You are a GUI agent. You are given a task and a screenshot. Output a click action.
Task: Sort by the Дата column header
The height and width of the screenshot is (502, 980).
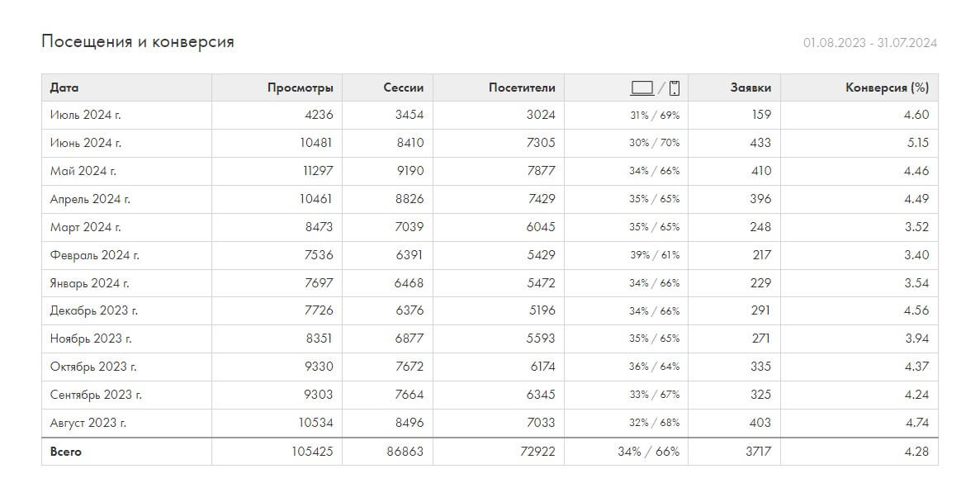point(64,88)
